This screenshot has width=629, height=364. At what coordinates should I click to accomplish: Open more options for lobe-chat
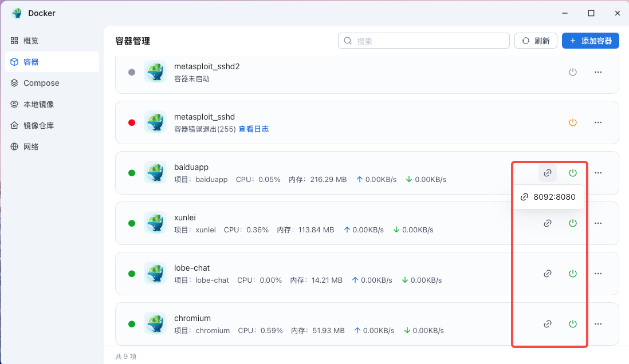tap(598, 274)
